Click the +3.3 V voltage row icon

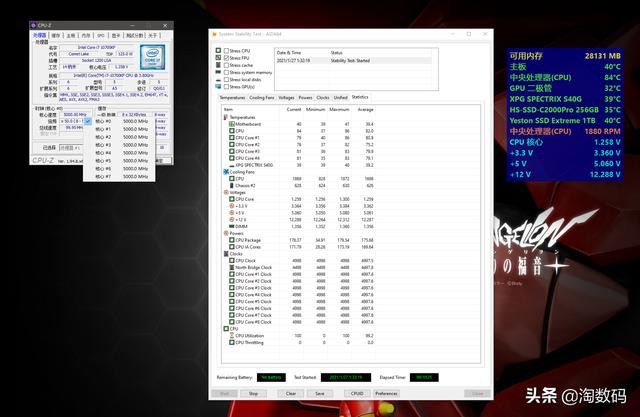[232, 206]
